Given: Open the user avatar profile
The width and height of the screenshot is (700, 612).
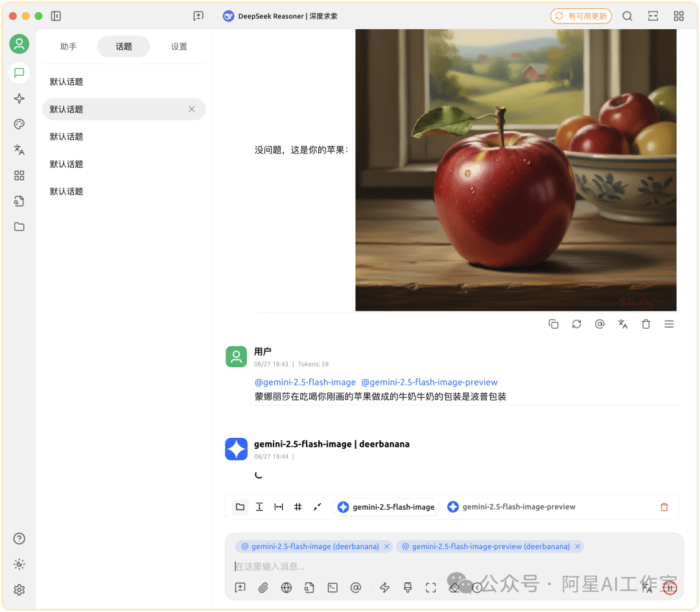Looking at the screenshot, I should click(19, 44).
